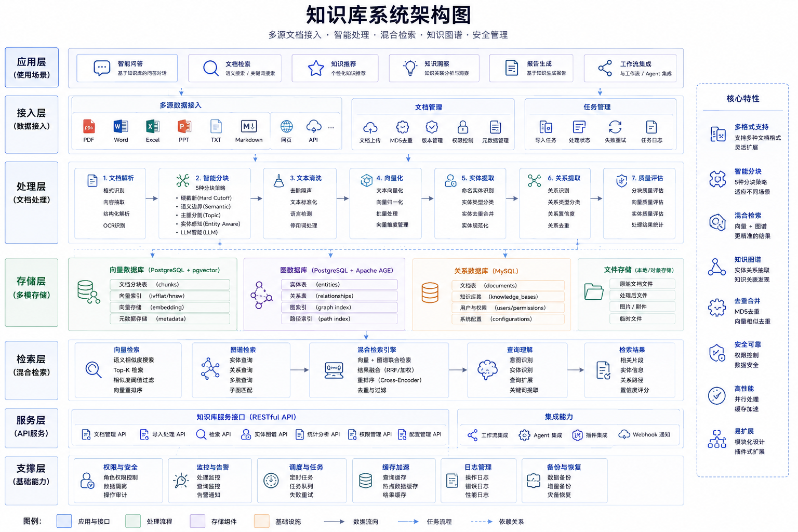Click the 易扩展 modules icon
The image size is (798, 532).
coord(717,439)
